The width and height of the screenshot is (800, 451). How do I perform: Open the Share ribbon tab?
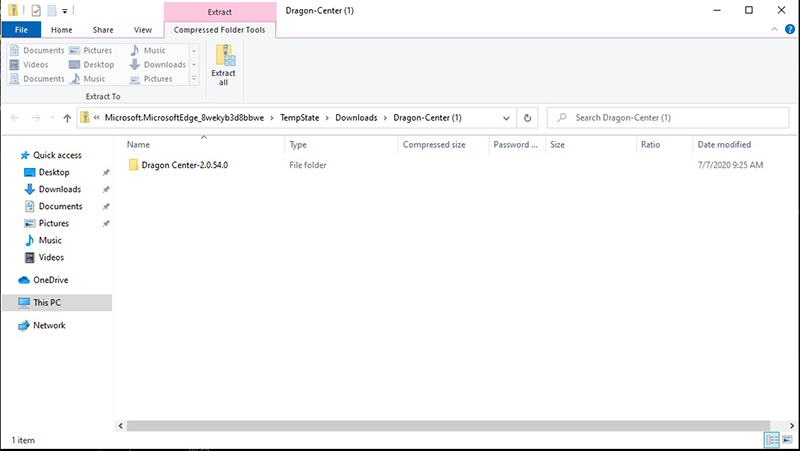point(103,30)
